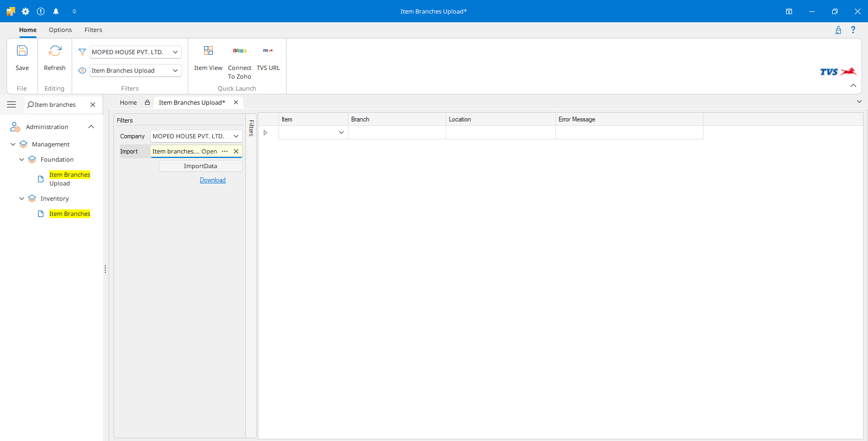The height and width of the screenshot is (441, 868).
Task: Click the Download link
Action: pyautogui.click(x=212, y=180)
